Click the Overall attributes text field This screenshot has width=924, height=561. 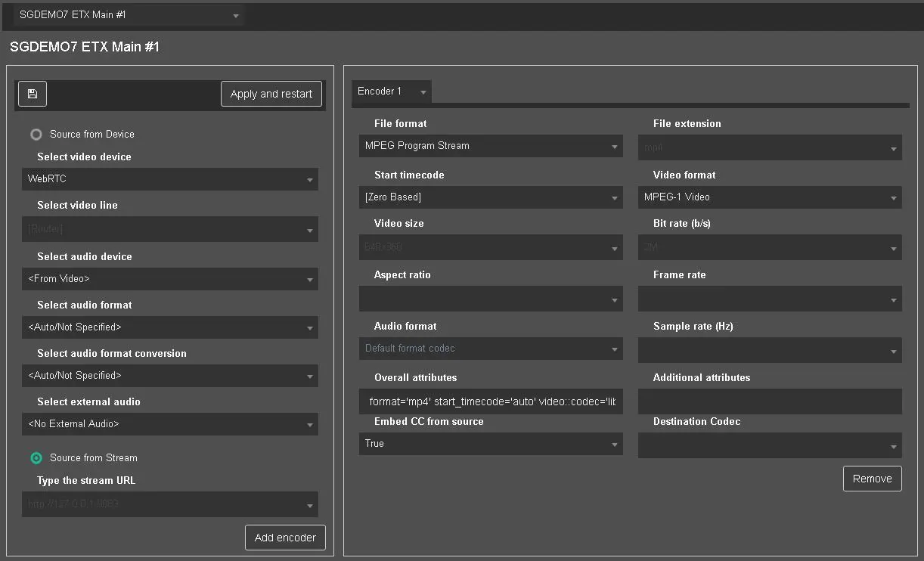[490, 401]
